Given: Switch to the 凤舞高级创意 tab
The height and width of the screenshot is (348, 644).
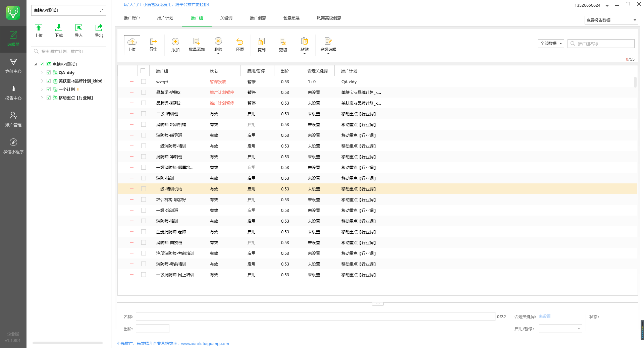Looking at the screenshot, I should (329, 18).
